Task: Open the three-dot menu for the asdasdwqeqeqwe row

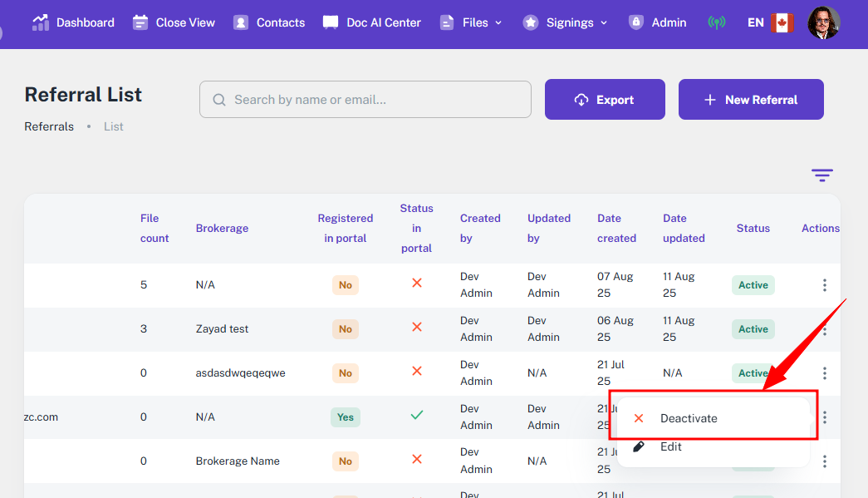Action: tap(824, 373)
